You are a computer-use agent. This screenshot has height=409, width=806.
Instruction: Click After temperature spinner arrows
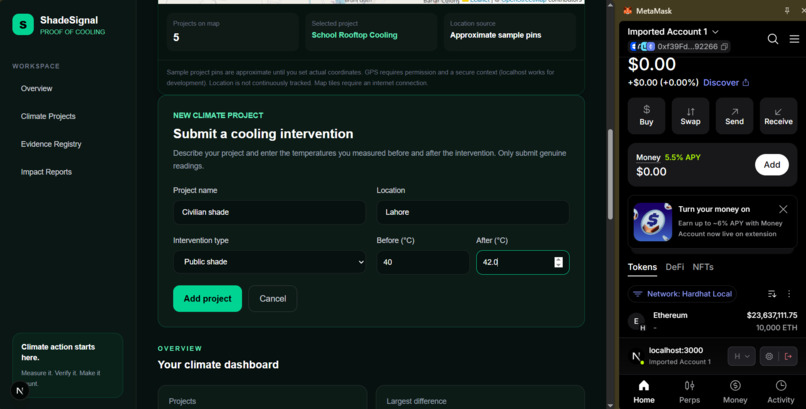[x=558, y=262]
